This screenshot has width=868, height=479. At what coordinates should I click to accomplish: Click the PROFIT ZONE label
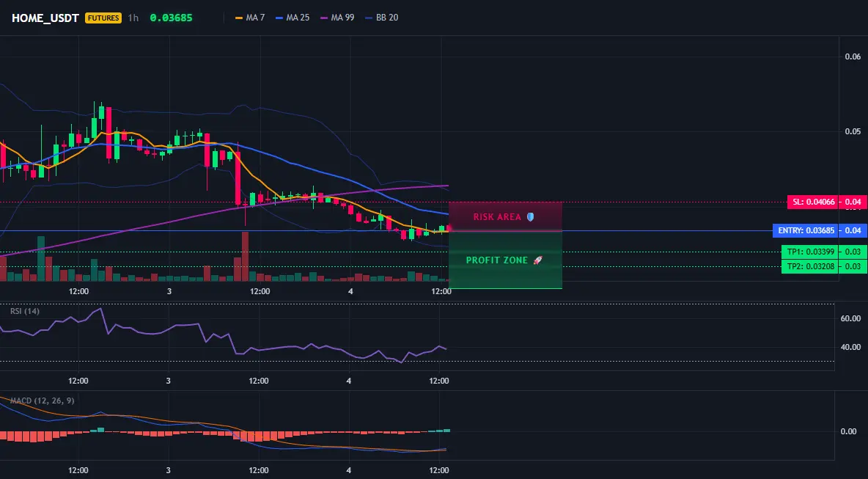click(x=496, y=260)
